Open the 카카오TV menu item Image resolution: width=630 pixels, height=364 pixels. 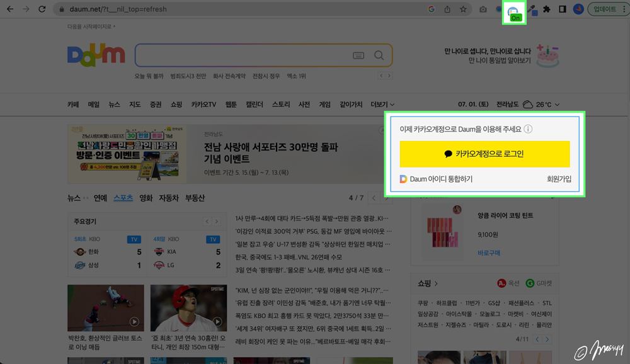pyautogui.click(x=203, y=105)
